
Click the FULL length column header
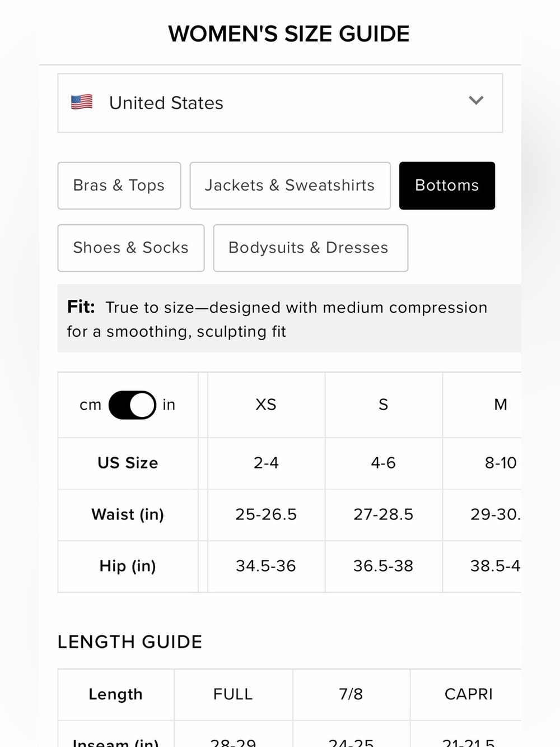tap(233, 694)
